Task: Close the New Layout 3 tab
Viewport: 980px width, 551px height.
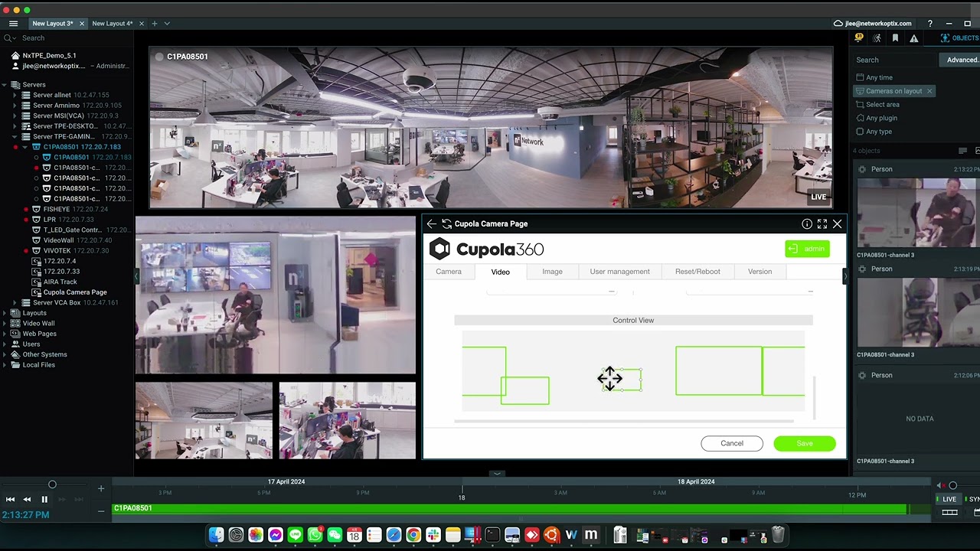Action: click(x=82, y=24)
